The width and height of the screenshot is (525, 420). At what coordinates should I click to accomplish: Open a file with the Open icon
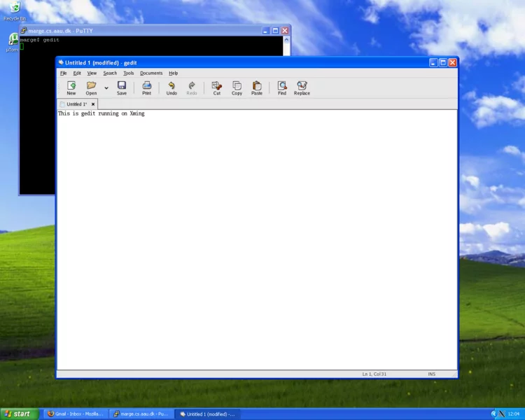[91, 88]
